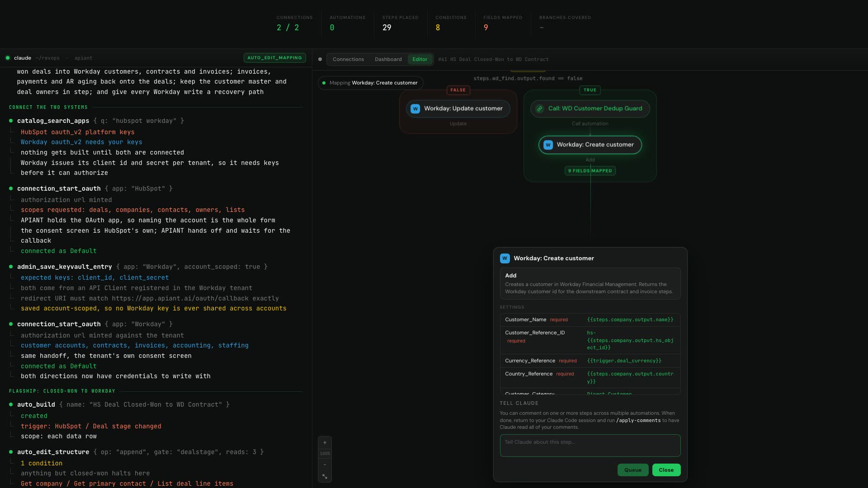Image resolution: width=868 pixels, height=488 pixels.
Task: Click the line 'Workday oauth_v2 needs your keys'
Action: (x=81, y=142)
